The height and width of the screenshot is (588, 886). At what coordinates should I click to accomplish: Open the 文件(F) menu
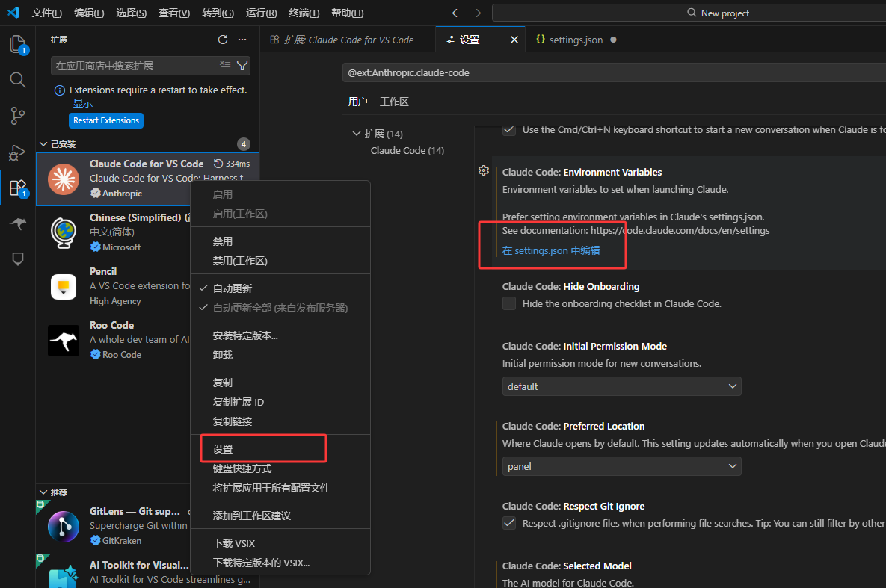click(x=47, y=13)
